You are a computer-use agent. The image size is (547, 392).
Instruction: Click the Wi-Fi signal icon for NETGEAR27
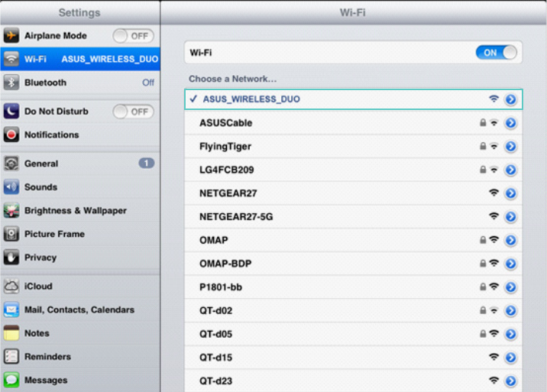point(494,193)
